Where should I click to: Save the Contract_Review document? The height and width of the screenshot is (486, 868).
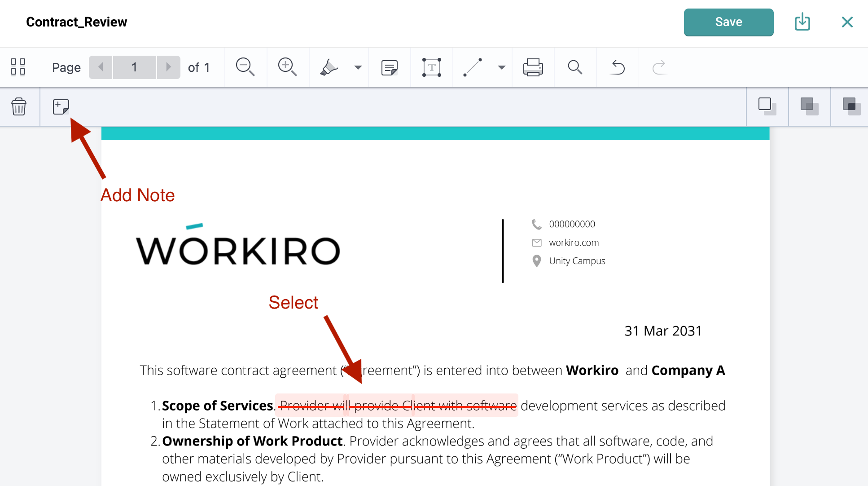tap(728, 22)
